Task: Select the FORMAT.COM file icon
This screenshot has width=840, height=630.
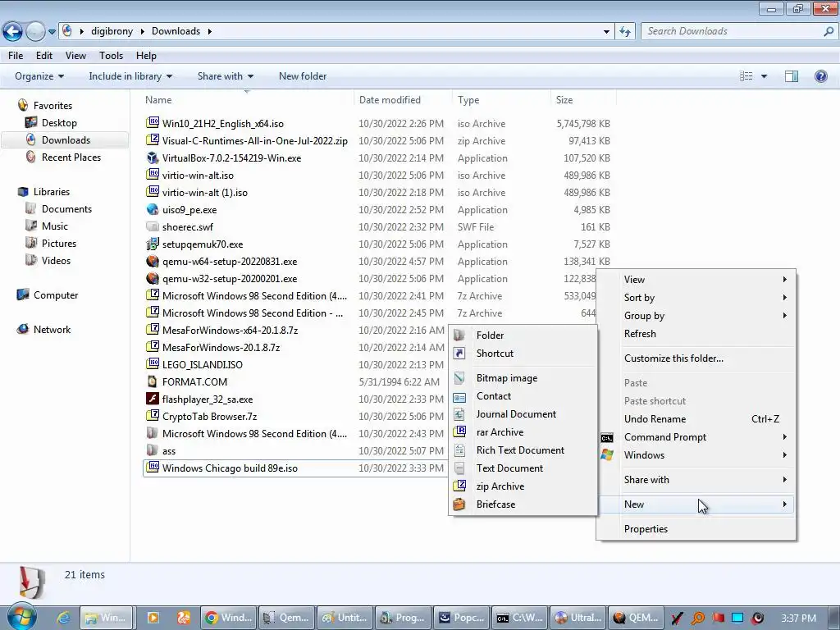Action: 153,382
